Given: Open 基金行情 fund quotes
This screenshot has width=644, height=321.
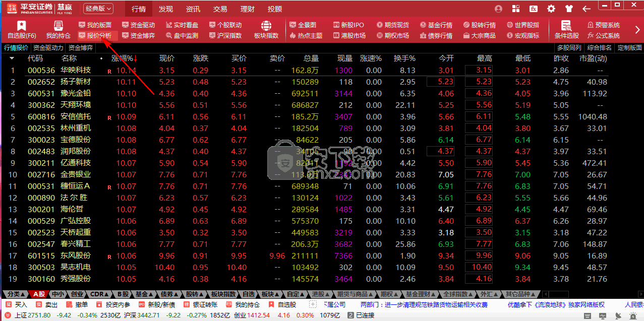Looking at the screenshot, I should pyautogui.click(x=436, y=25).
